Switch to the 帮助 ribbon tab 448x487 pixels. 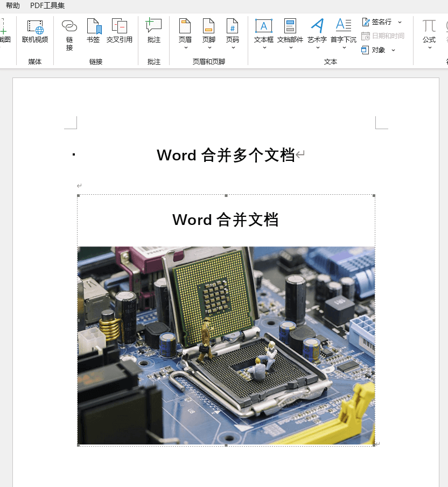[12, 5]
